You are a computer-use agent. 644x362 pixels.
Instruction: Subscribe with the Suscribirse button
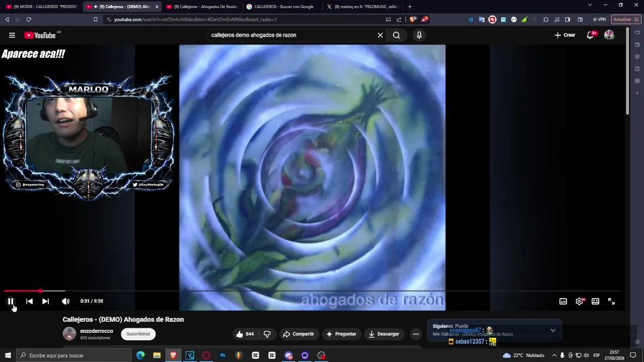coord(138,334)
